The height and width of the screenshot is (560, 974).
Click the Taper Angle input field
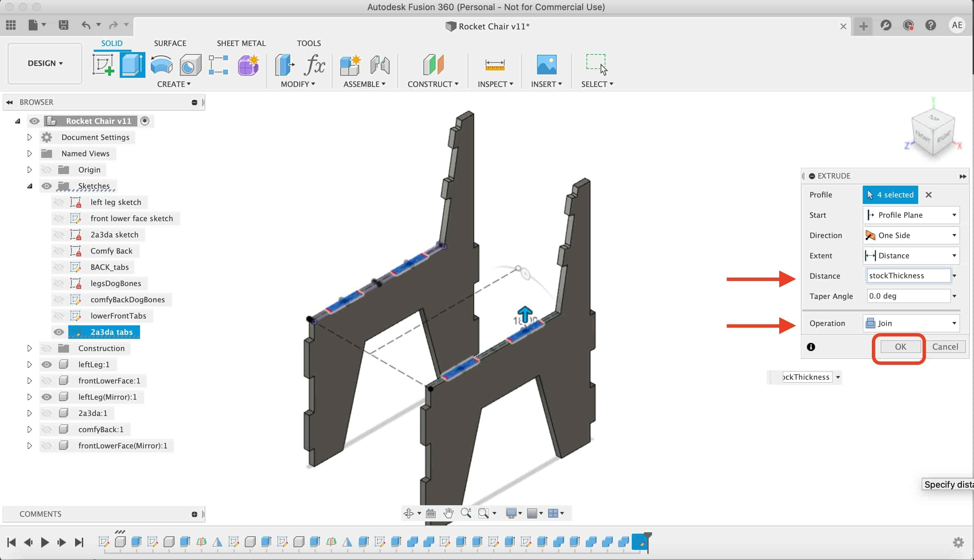(x=909, y=296)
